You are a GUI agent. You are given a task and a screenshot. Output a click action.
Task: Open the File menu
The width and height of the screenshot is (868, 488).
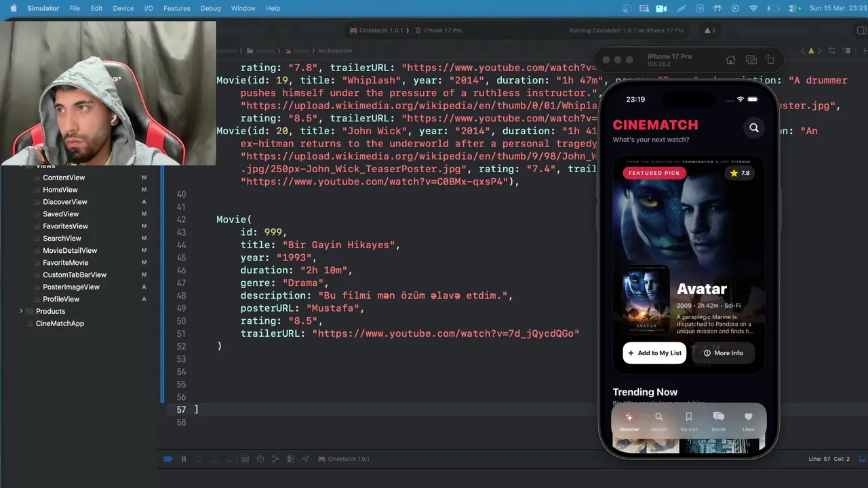tap(75, 8)
